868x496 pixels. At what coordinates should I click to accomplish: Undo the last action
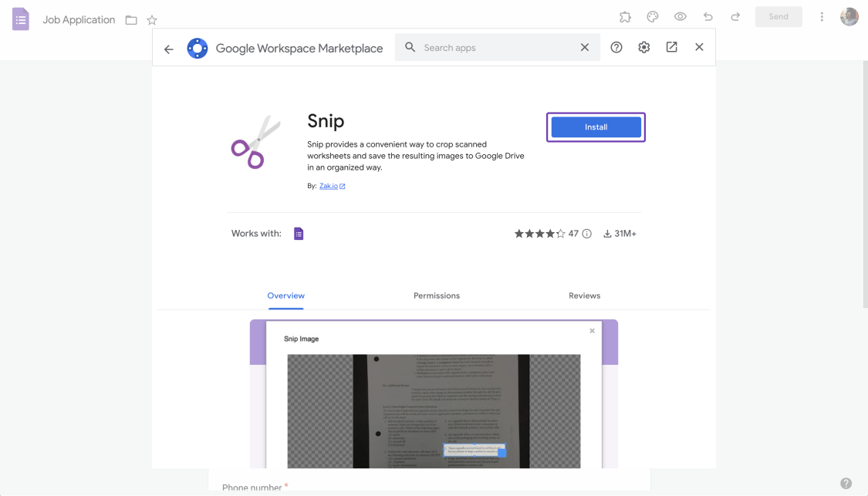(708, 16)
